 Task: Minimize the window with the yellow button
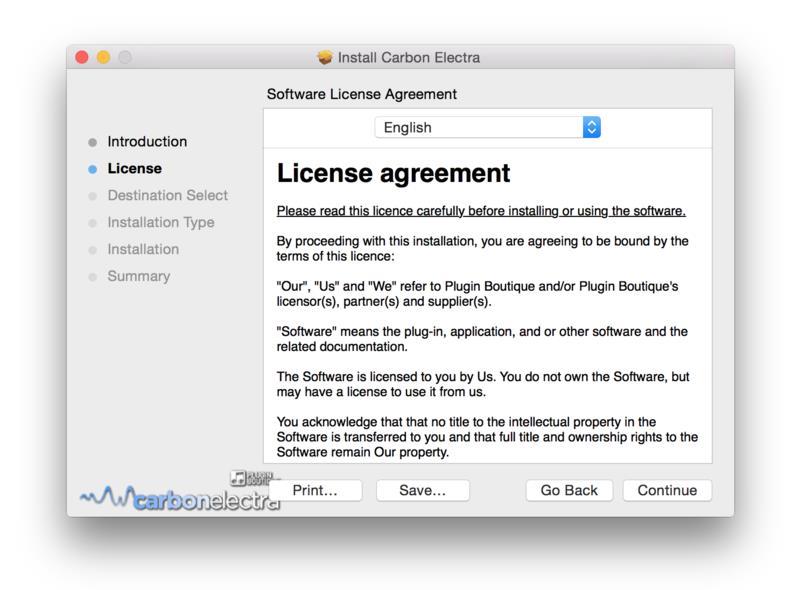point(104,57)
